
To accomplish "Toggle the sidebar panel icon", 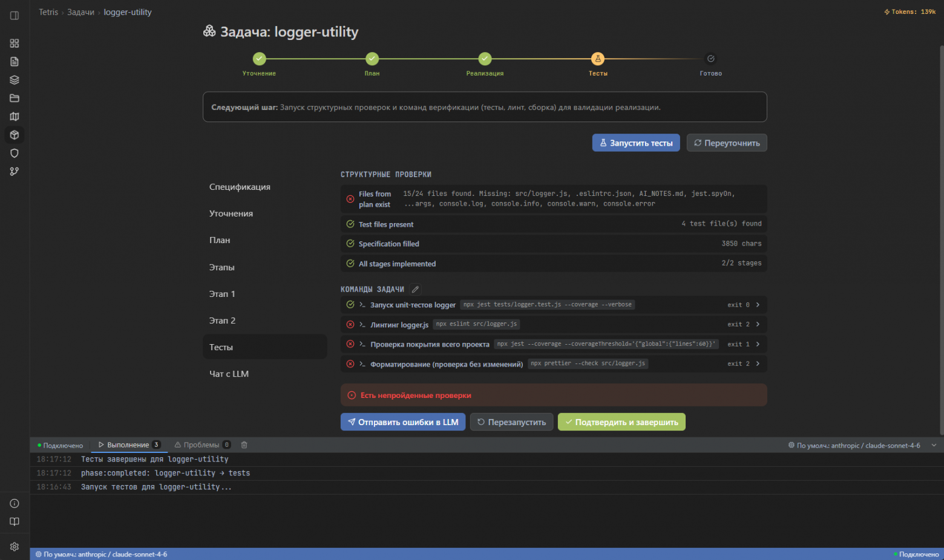I will (x=15, y=16).
